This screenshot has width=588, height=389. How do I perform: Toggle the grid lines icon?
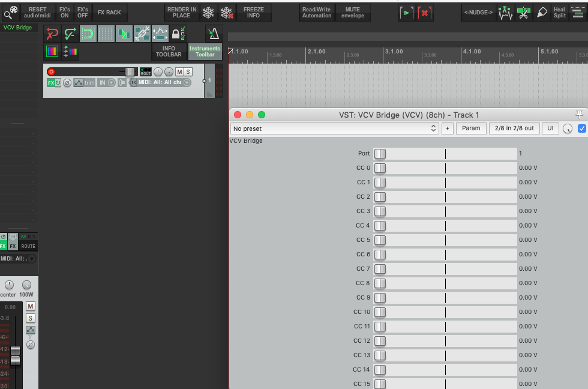click(x=106, y=34)
